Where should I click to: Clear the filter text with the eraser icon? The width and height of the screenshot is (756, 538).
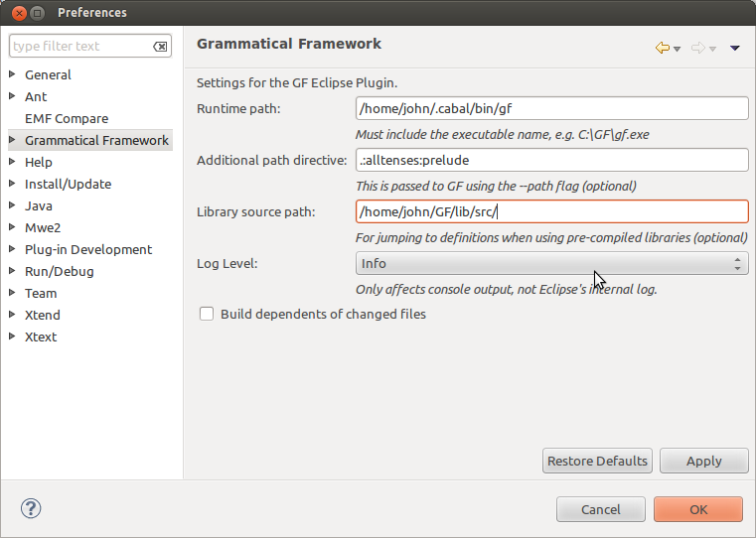tap(160, 47)
